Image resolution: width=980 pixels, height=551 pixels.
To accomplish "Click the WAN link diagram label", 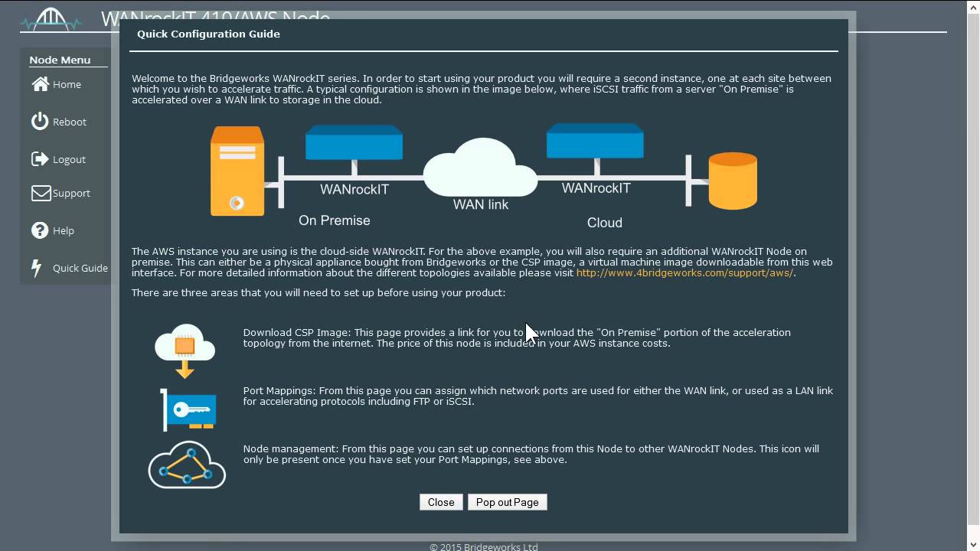I will tap(481, 204).
